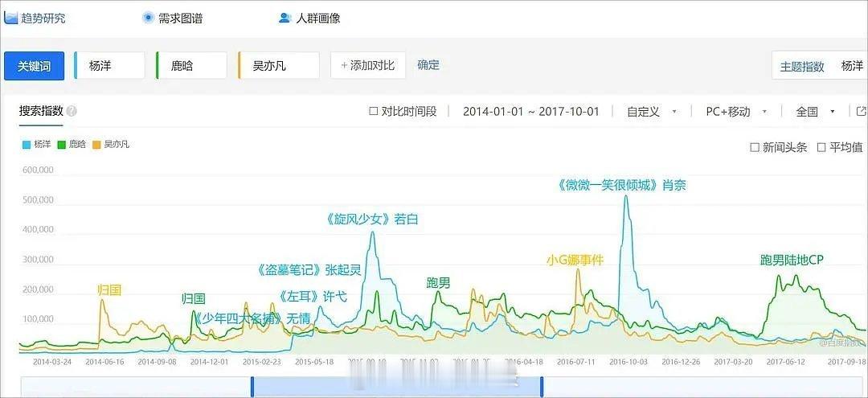Click the 2017-06-12 axis date label
Image resolution: width=868 pixels, height=398 pixels.
click(785, 362)
